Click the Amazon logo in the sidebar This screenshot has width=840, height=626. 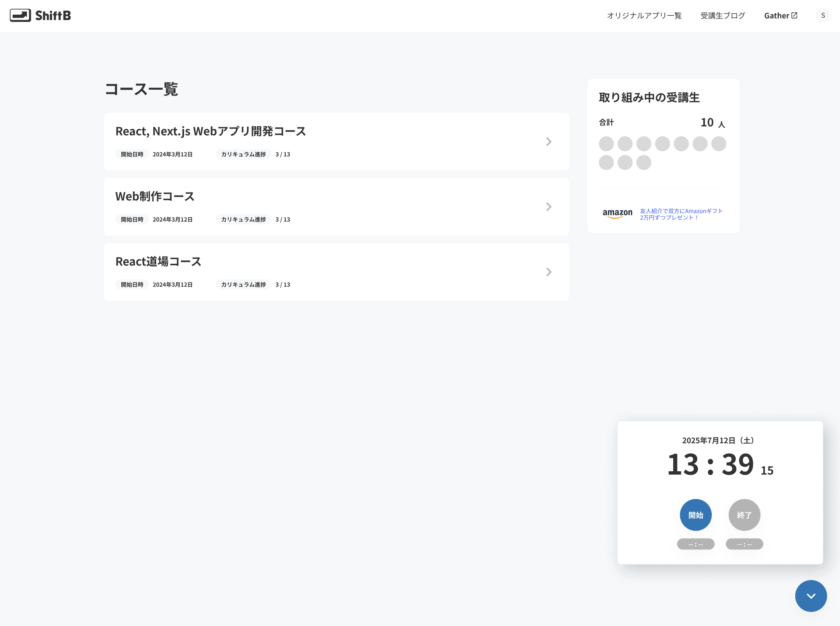pos(617,214)
